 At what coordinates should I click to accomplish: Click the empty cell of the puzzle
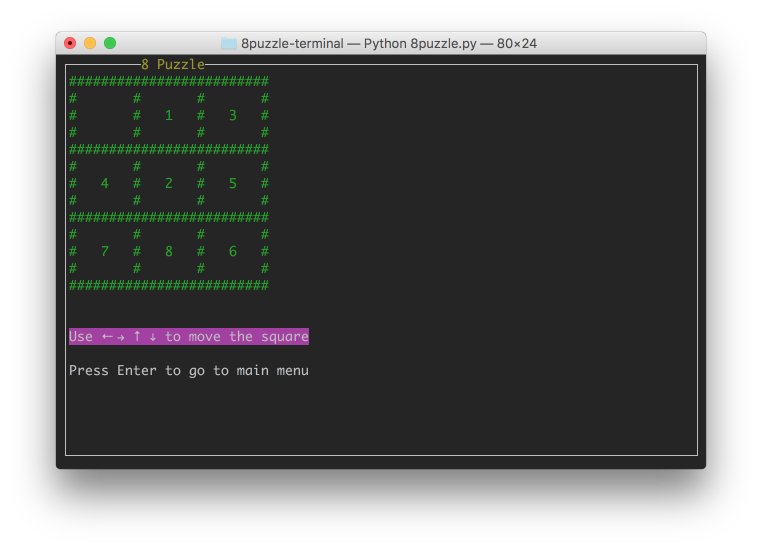104,115
